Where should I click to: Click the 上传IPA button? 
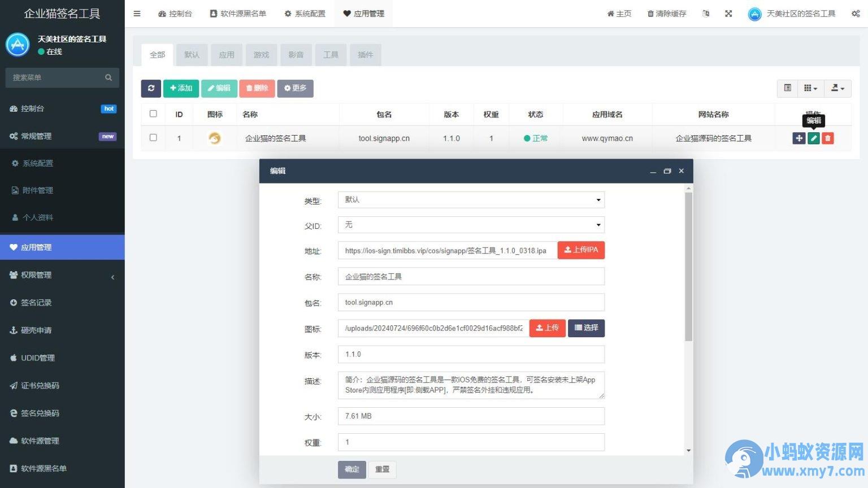tap(581, 250)
